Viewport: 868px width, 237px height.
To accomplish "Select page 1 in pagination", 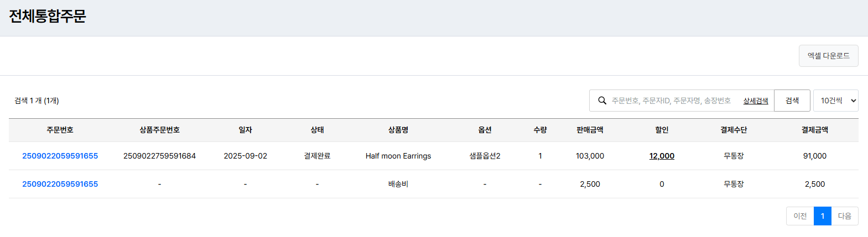I will tap(823, 216).
